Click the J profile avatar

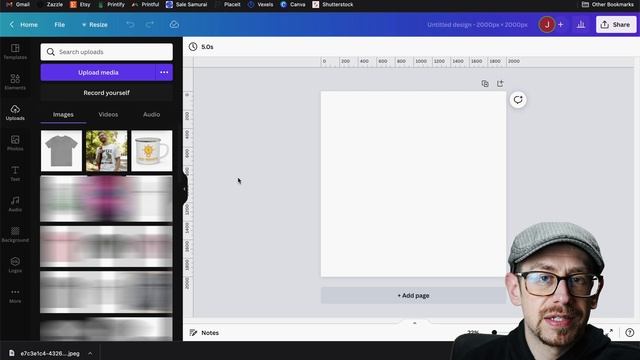547,24
